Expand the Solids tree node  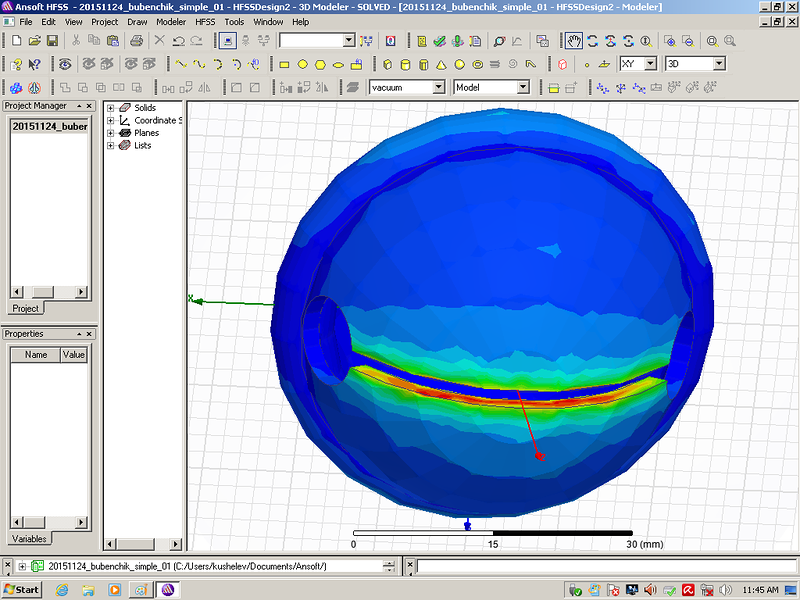tap(110, 107)
